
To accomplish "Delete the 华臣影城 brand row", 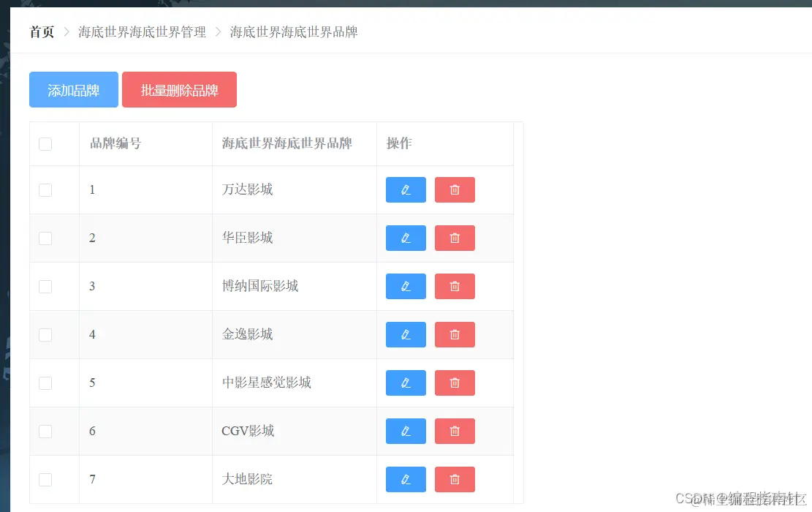I will 454,238.
